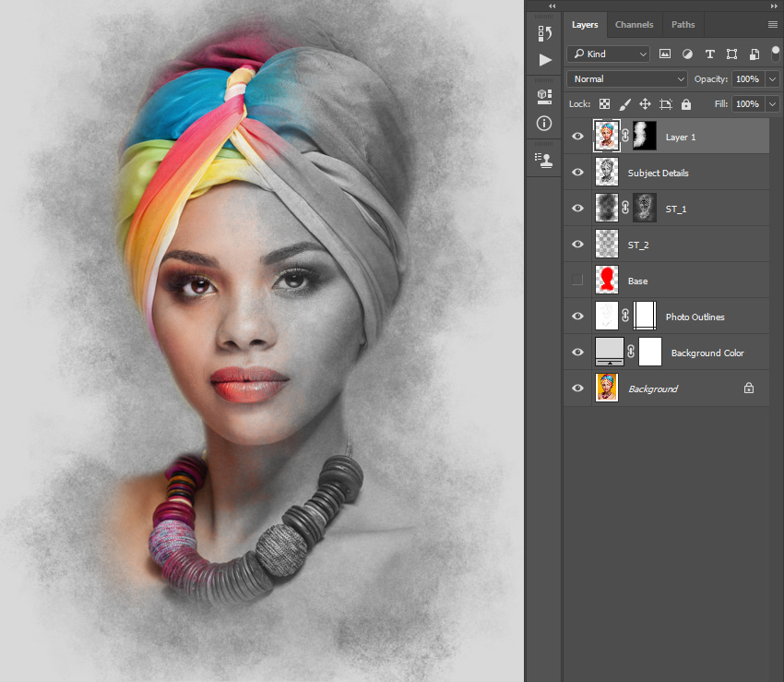Select the Background layer thumbnail
This screenshot has height=682, width=784.
coord(607,388)
